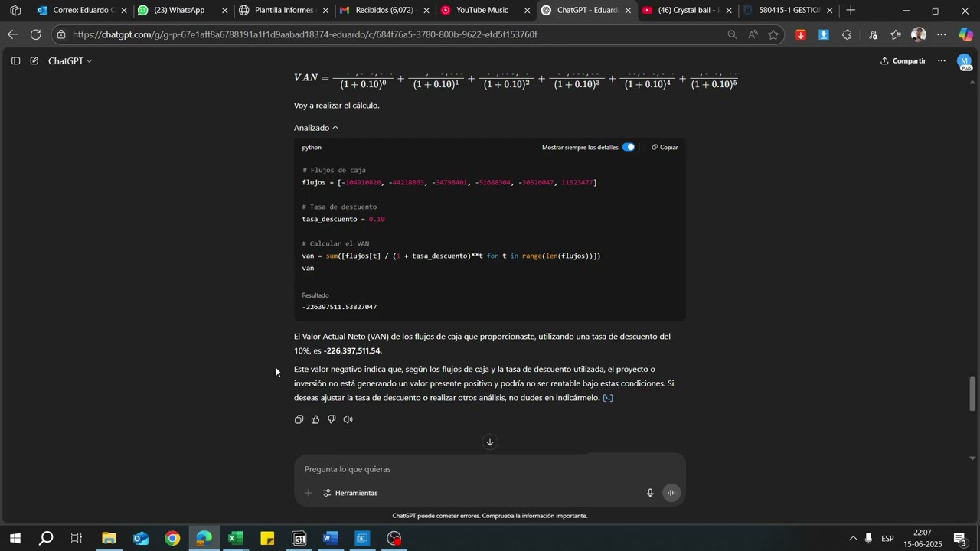This screenshot has height=551, width=980.
Task: Start dictation with the microphone icon
Action: coord(650,493)
